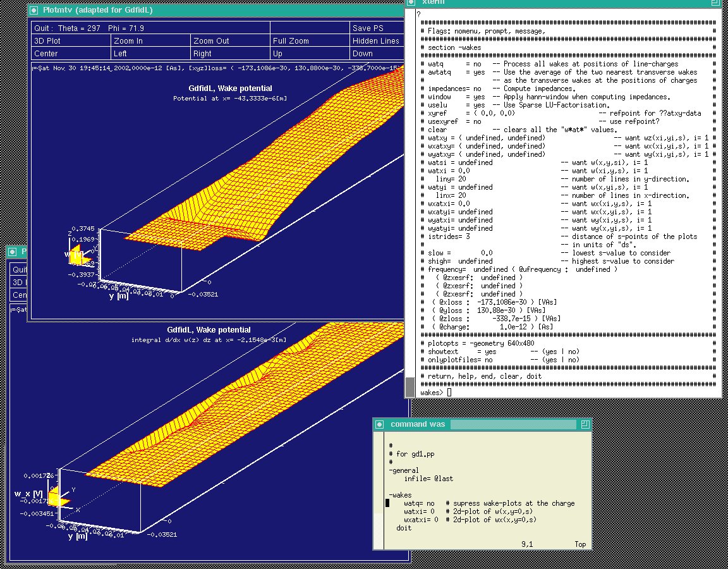
Task: Click the 'liny= 20' line in xterm
Action: [568, 179]
